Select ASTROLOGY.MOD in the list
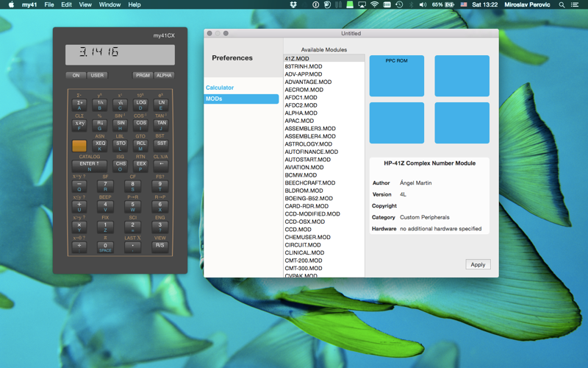 [324, 144]
